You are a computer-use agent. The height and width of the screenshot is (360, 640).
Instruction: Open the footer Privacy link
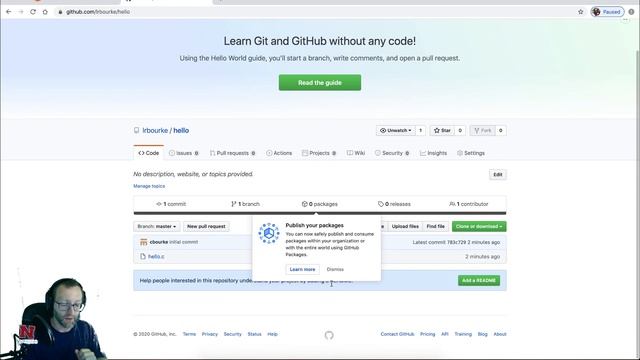tap(210, 334)
